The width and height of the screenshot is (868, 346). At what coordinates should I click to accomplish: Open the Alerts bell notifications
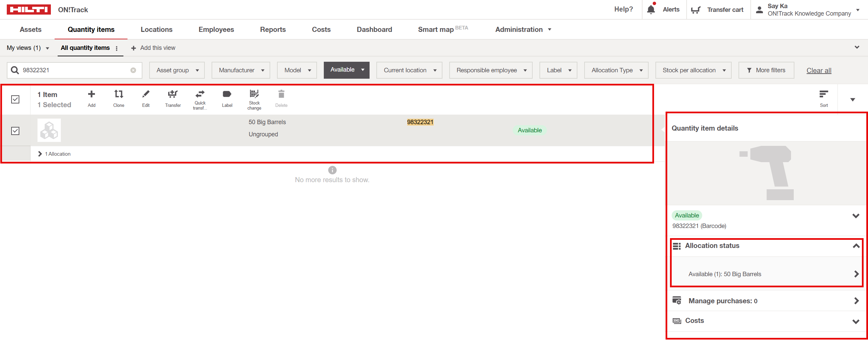point(651,9)
